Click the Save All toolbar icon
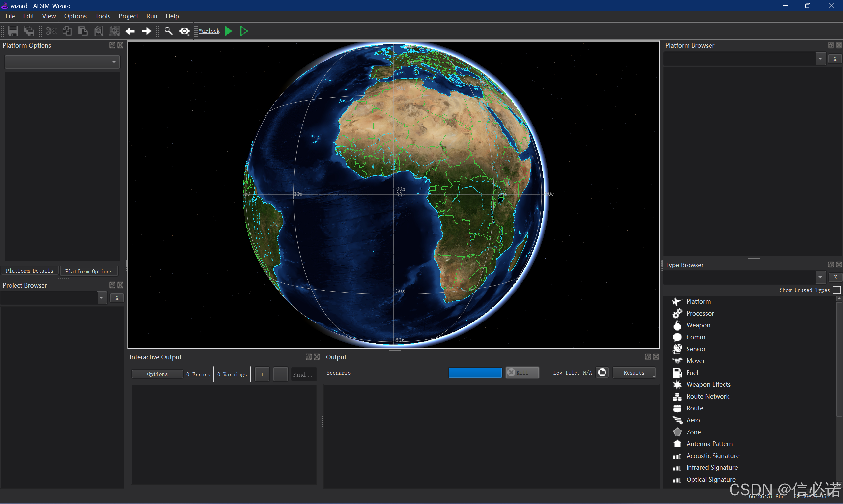This screenshot has width=843, height=504. [29, 31]
